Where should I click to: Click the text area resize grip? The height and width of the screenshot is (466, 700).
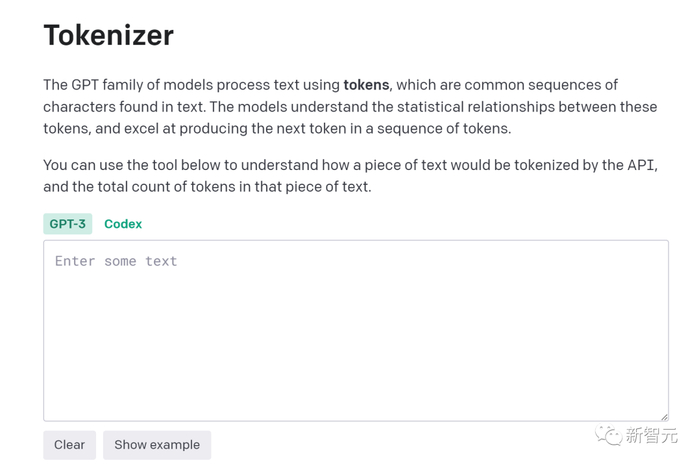[663, 415]
